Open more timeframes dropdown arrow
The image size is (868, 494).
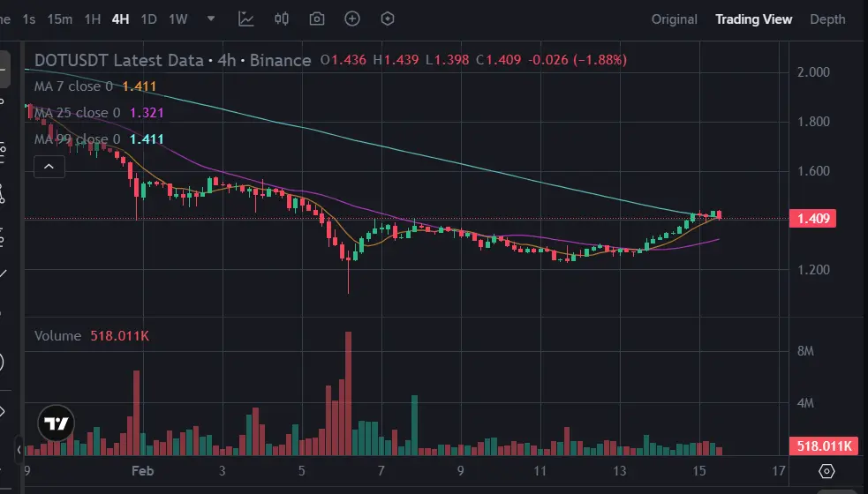[211, 19]
